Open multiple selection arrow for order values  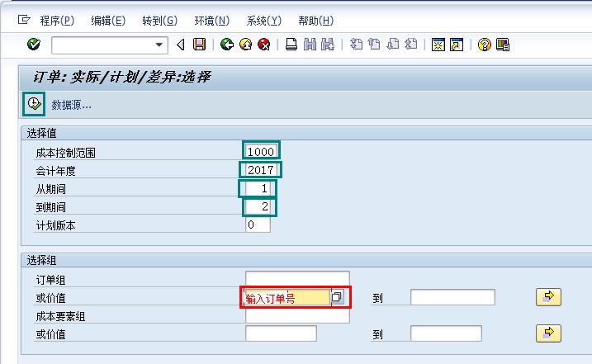[x=548, y=297]
